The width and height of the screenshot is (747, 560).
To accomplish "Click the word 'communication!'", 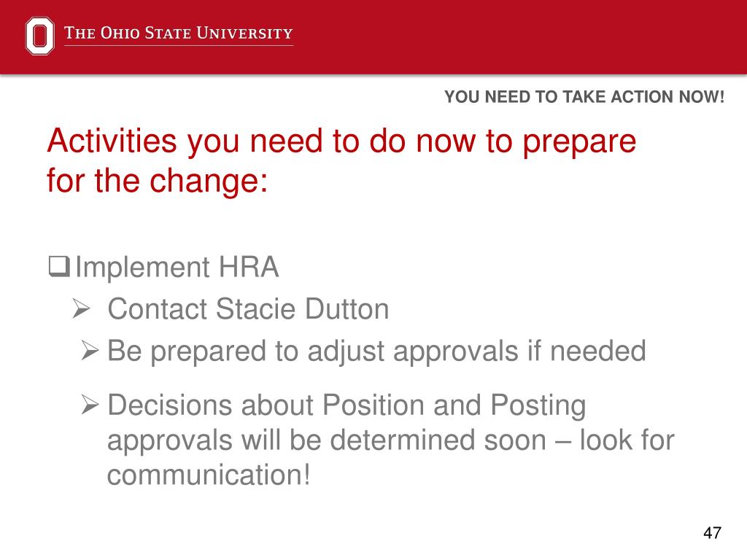I will pos(209,475).
